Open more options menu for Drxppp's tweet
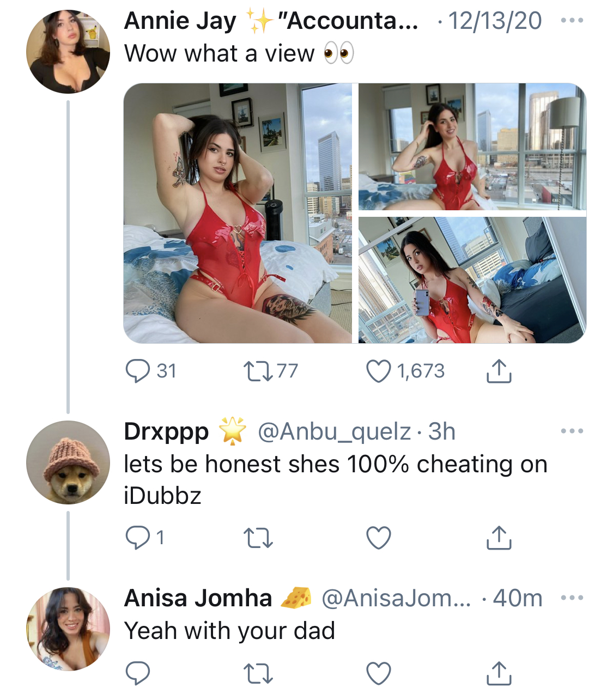Image resolution: width=613 pixels, height=700 pixels. tap(572, 431)
